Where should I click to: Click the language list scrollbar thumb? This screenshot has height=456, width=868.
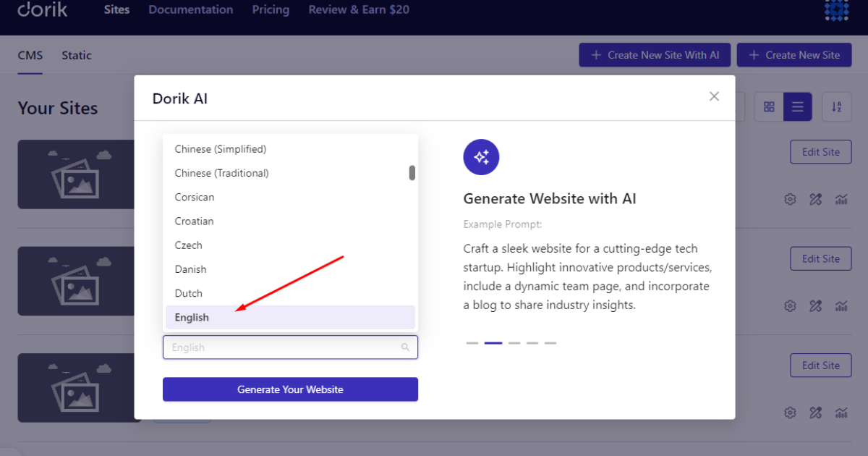412,172
